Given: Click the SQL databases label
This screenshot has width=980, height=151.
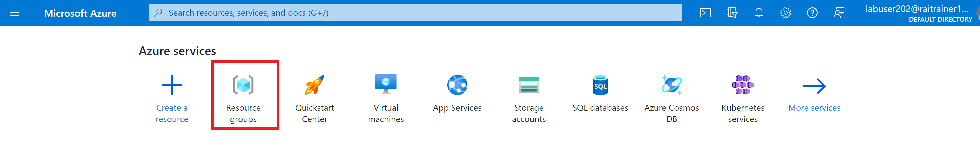Looking at the screenshot, I should point(600,108).
